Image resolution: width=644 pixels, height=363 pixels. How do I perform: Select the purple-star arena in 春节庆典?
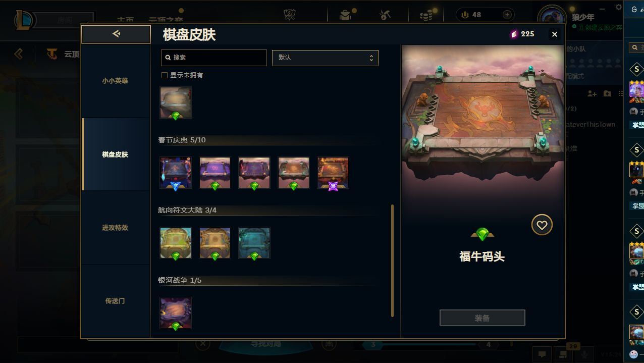click(333, 173)
